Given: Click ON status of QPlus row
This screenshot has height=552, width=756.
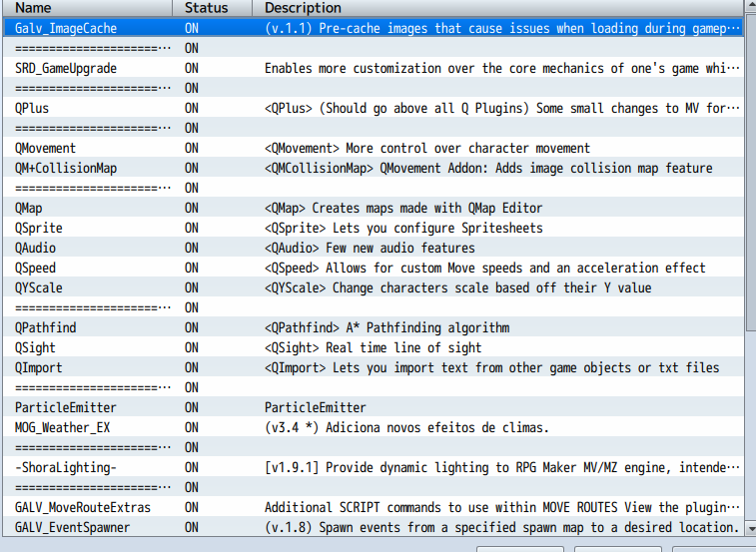Looking at the screenshot, I should [192, 109].
